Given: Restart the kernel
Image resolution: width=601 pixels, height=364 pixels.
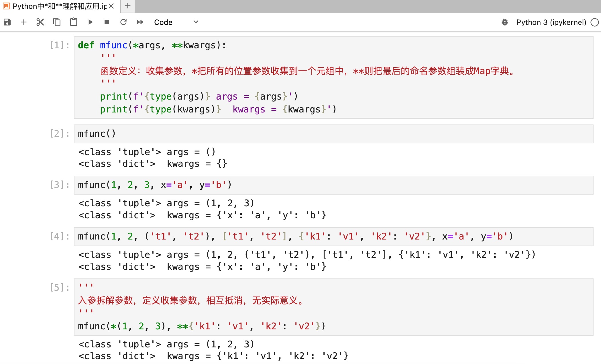Looking at the screenshot, I should [x=123, y=22].
